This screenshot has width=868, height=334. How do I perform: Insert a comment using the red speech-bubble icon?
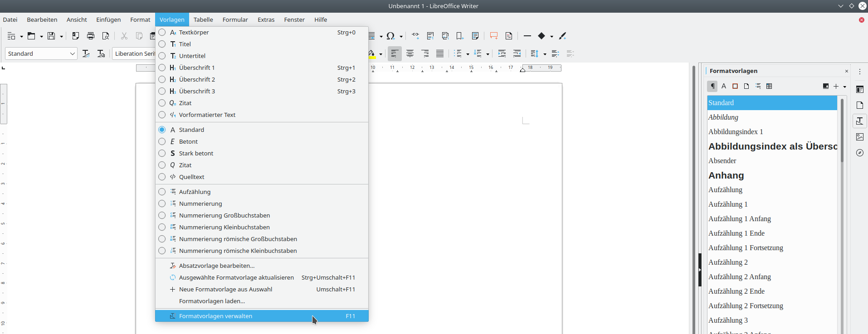(494, 36)
